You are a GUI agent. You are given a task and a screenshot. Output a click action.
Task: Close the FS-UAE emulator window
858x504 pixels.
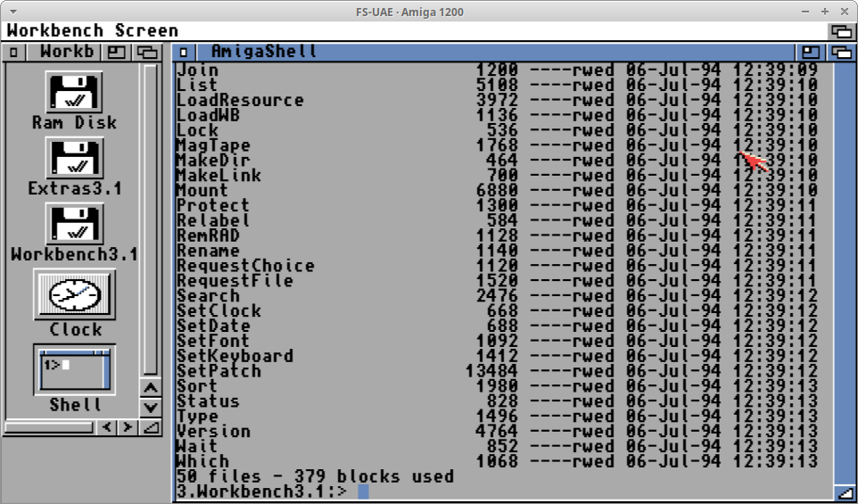(845, 12)
